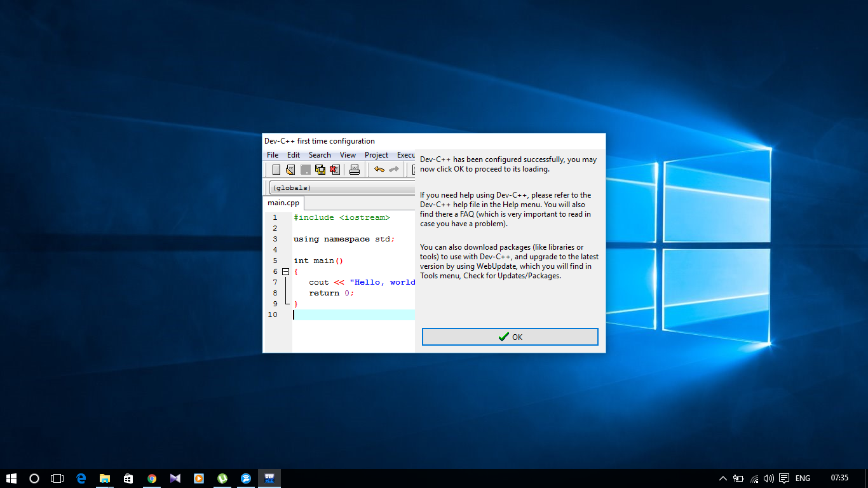Print the current document
This screenshot has height=488, width=868.
tap(355, 169)
